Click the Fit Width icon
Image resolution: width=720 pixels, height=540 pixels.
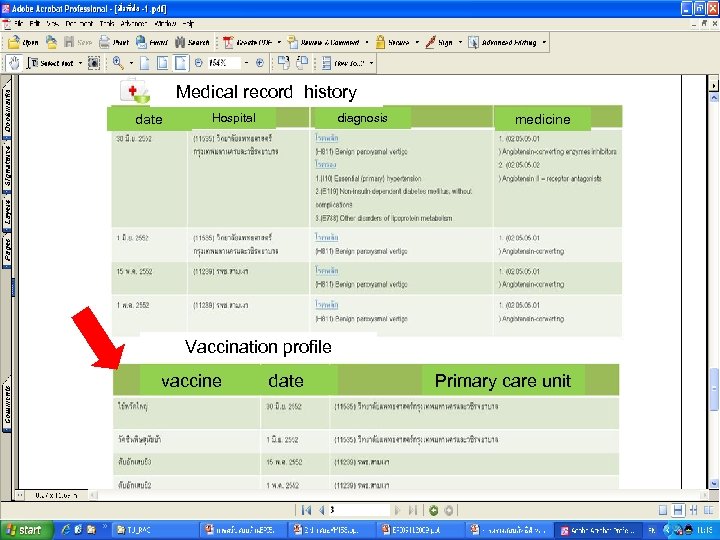(181, 63)
